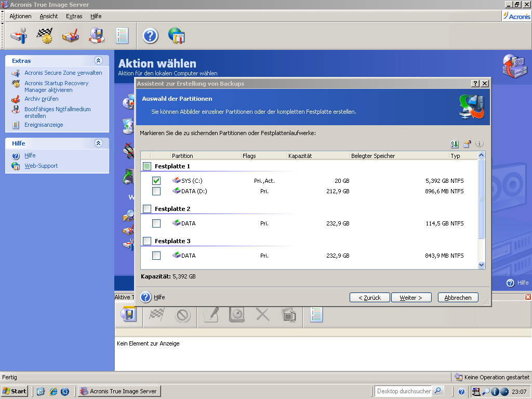
Task: Check the DATA checkbox under Festplatte 2
Action: pos(156,223)
